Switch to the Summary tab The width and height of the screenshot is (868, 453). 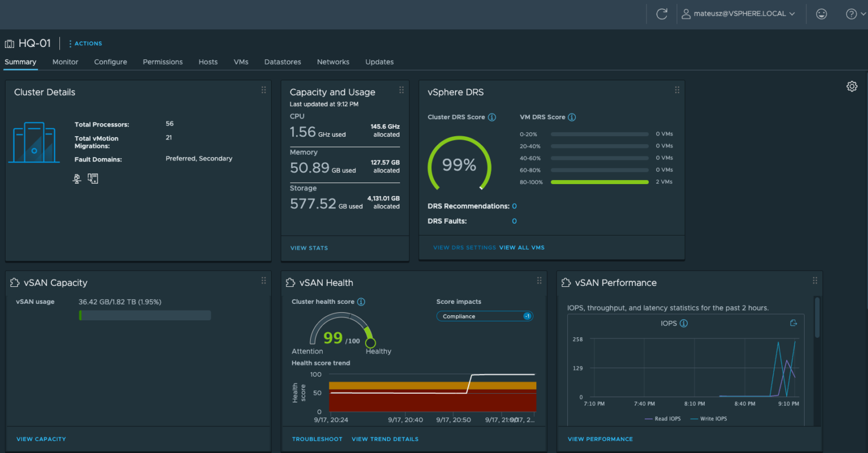(x=20, y=62)
